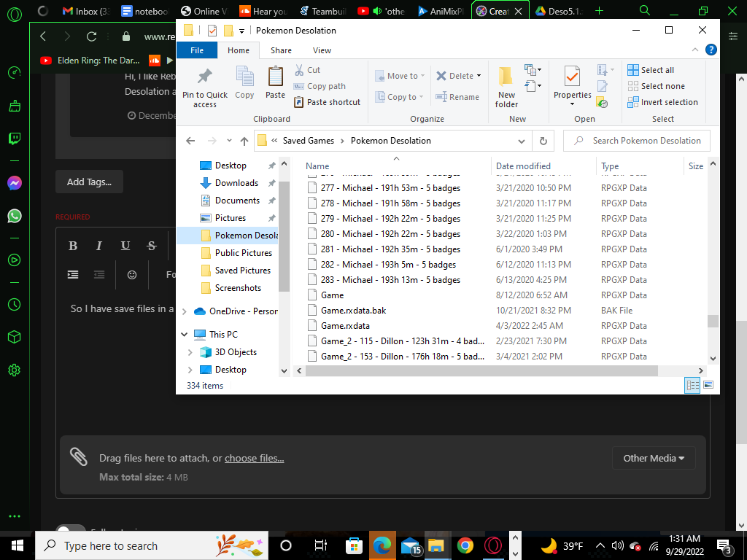This screenshot has width=747, height=560.
Task: Open the Move to dropdown
Action: click(x=400, y=76)
